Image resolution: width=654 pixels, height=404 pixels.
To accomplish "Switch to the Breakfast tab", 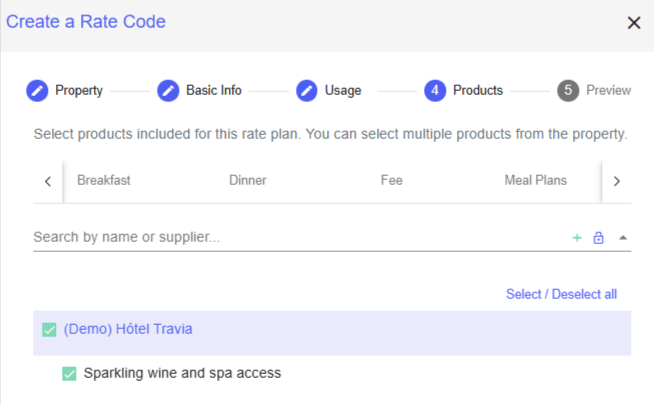I will pos(104,181).
